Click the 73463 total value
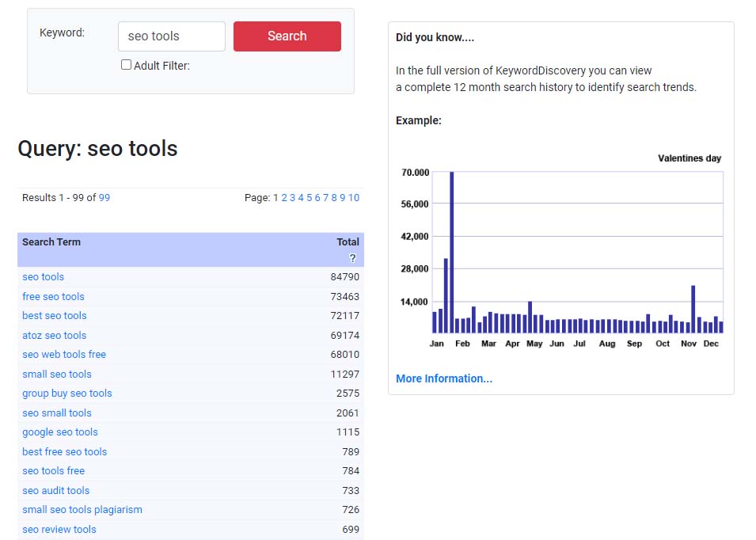Viewport: 756px width, 540px height. 344,296
